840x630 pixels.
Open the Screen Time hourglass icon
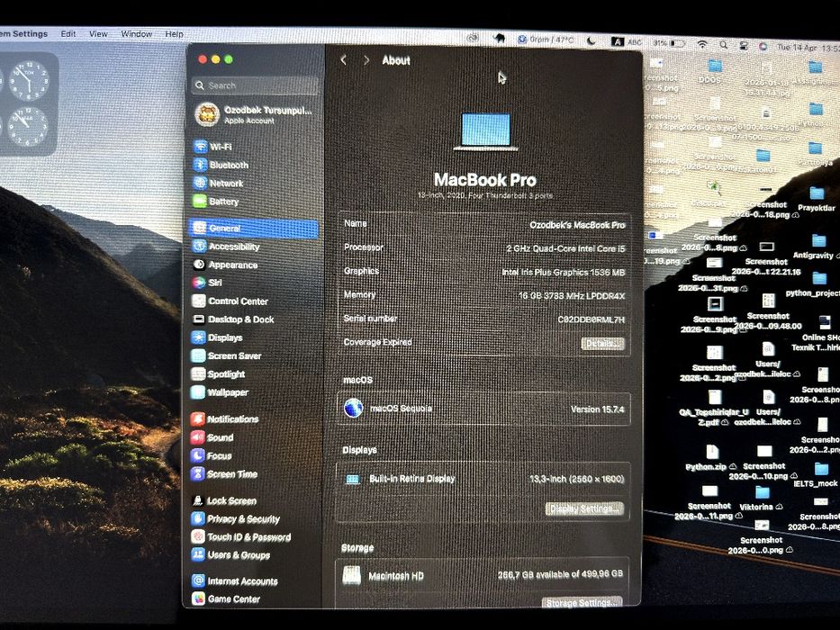[198, 473]
